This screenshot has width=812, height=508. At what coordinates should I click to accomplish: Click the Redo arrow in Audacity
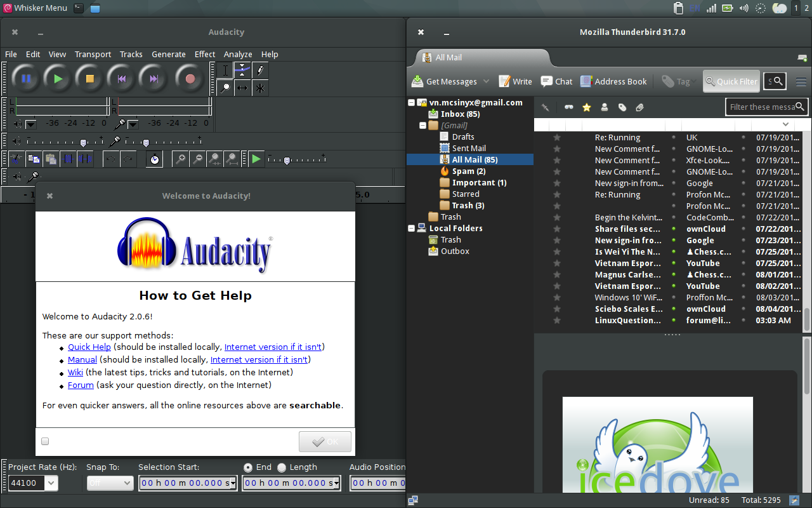tap(128, 159)
